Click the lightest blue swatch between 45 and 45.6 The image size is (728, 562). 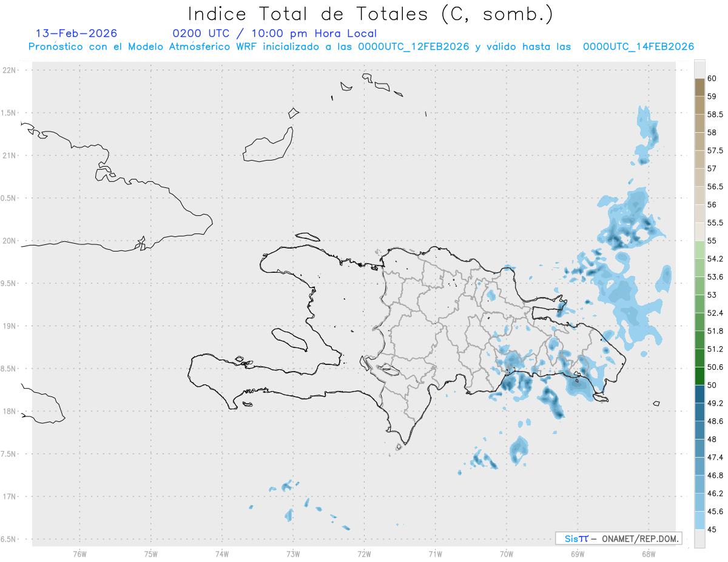click(699, 520)
